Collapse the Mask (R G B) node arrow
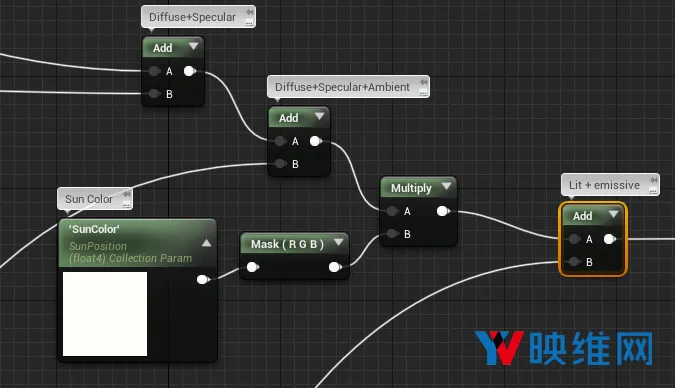This screenshot has height=388, width=675. 338,242
